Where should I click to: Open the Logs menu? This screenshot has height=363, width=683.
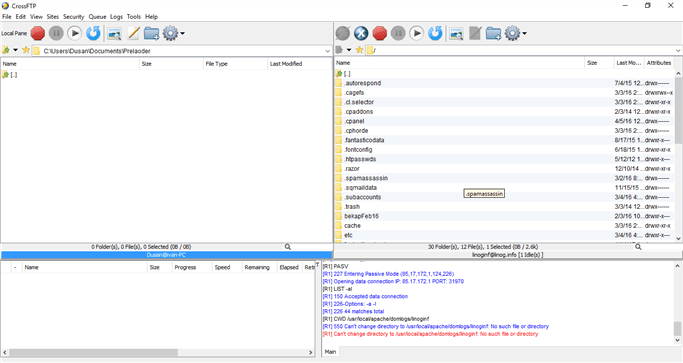pyautogui.click(x=116, y=17)
